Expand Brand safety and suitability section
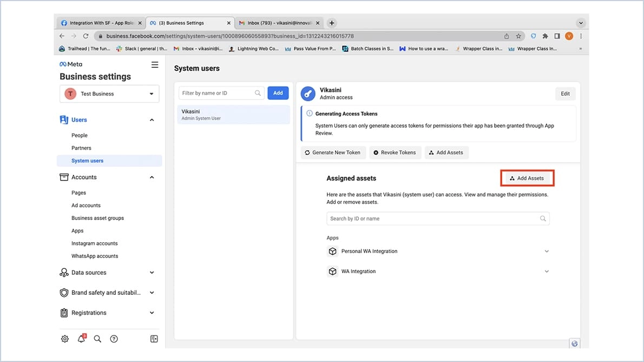 coord(152,293)
